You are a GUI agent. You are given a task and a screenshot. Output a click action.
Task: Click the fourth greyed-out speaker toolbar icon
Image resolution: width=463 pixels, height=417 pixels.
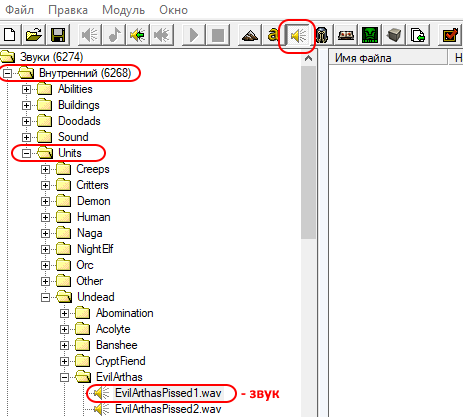[161, 35]
